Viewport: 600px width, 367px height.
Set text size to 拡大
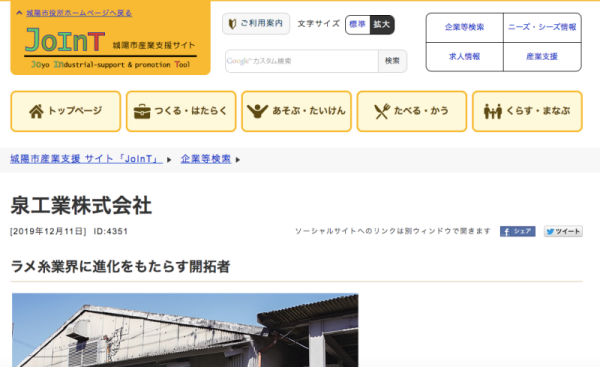382,24
